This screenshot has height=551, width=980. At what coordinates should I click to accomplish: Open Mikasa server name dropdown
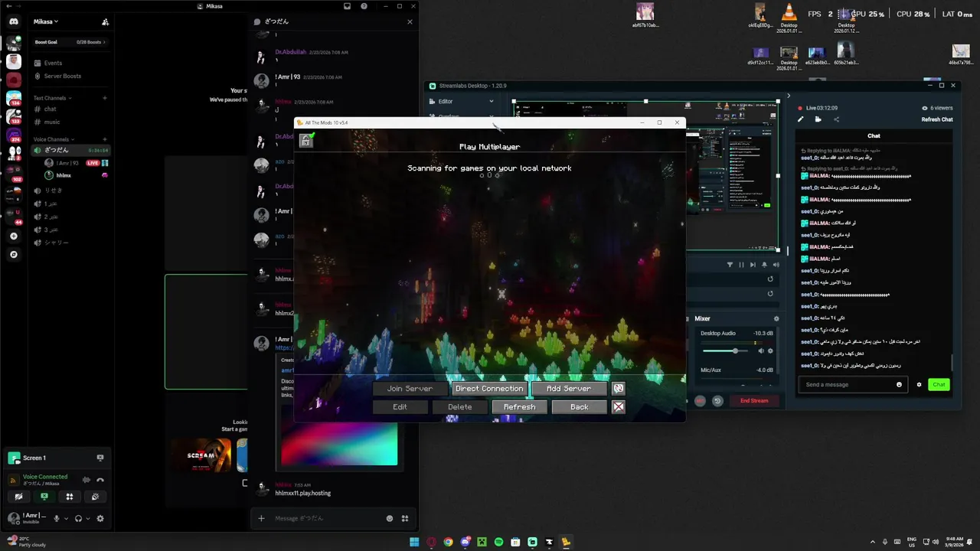[x=46, y=21]
